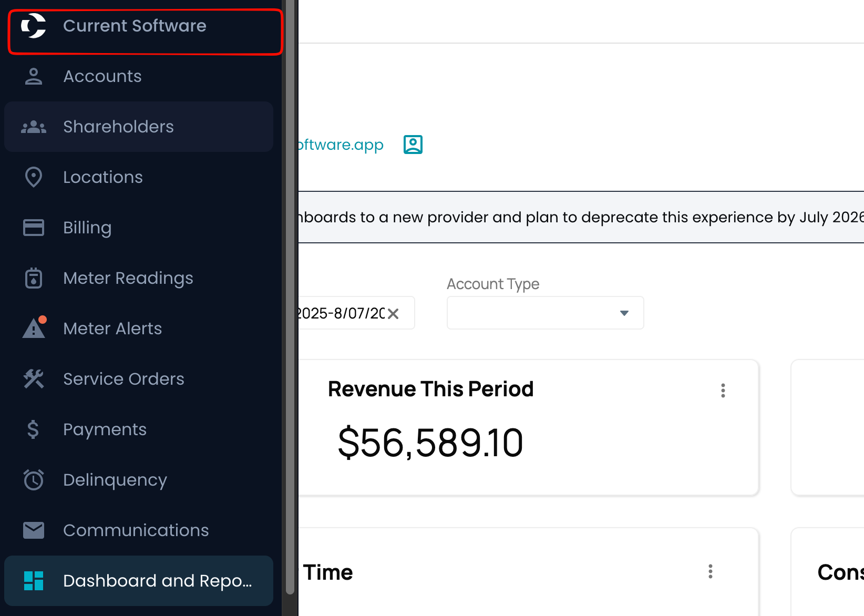Click the Service Orders tools icon
Screen dimensions: 864x616
coord(34,379)
